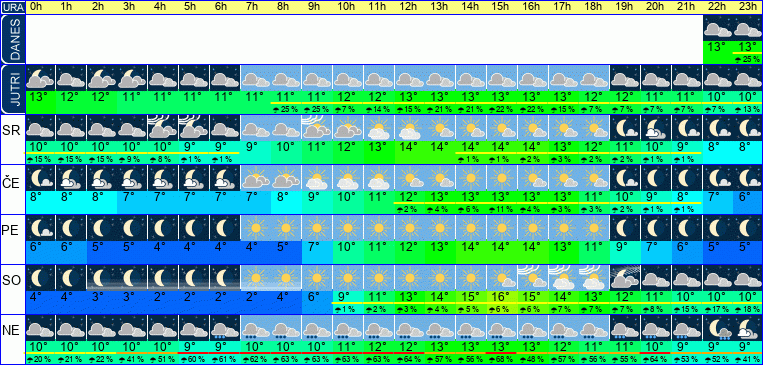Click the JUTRI 0h moon behind cloud icon
Screen dimensions: 763x365
click(40, 78)
